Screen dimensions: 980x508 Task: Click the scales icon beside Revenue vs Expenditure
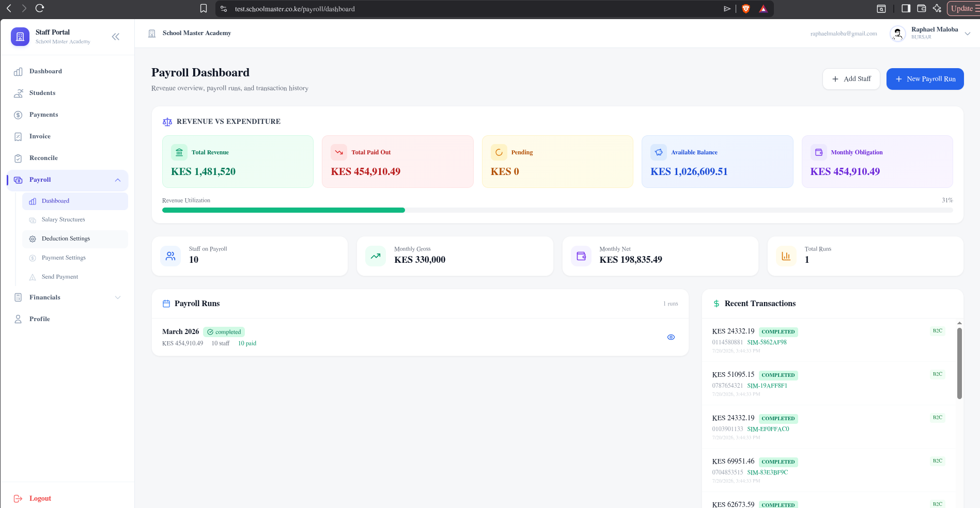(x=167, y=122)
